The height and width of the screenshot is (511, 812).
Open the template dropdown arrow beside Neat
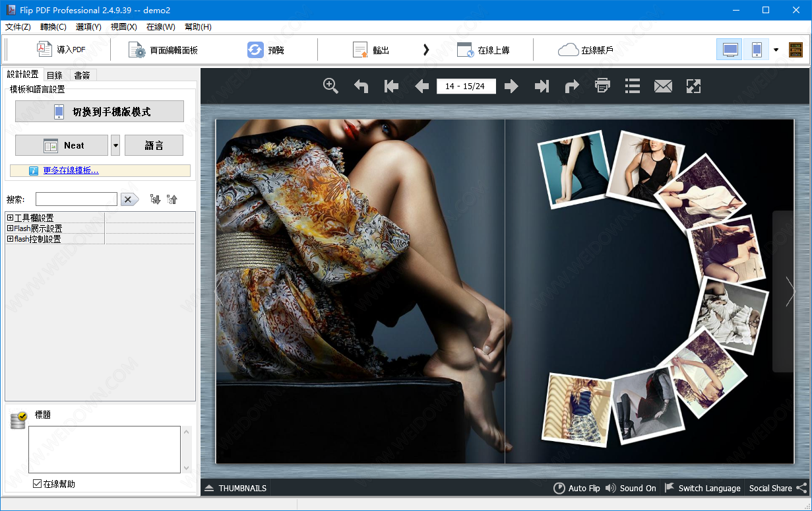click(115, 145)
